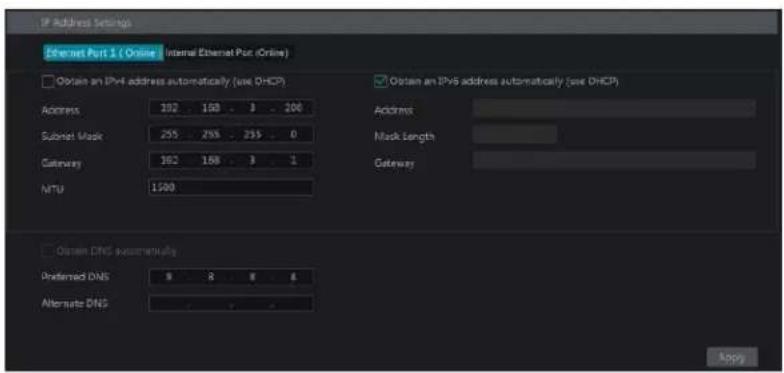Click the MTU label

click(x=52, y=190)
